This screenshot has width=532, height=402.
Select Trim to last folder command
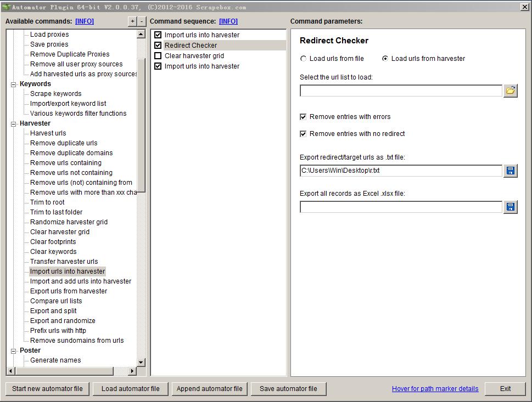tap(57, 212)
